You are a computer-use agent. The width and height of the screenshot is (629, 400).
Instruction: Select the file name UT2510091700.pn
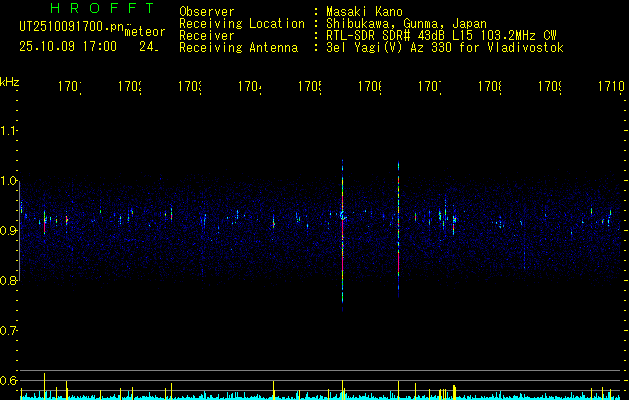click(x=71, y=27)
